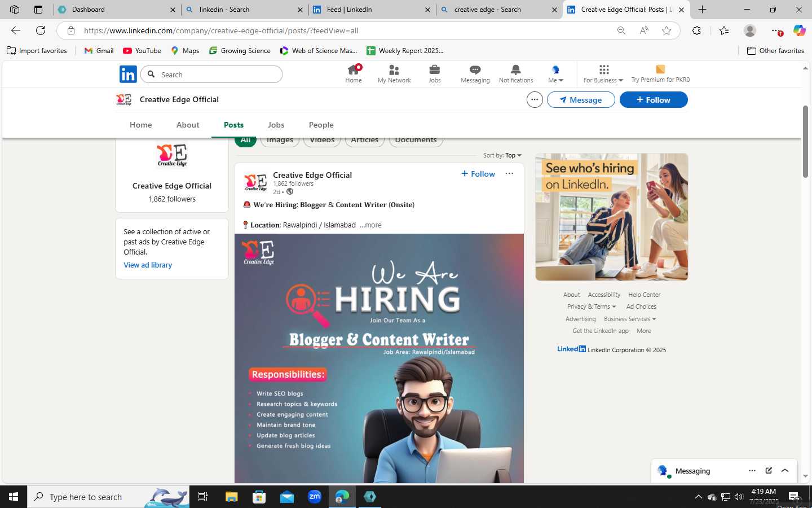
Task: Open LinkedIn Home icon
Action: (354, 74)
